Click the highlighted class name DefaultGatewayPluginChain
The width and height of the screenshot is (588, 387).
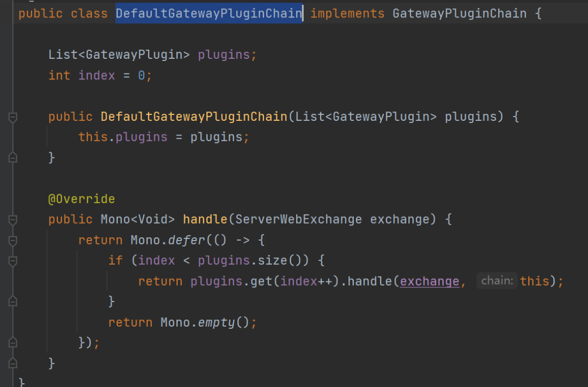209,14
